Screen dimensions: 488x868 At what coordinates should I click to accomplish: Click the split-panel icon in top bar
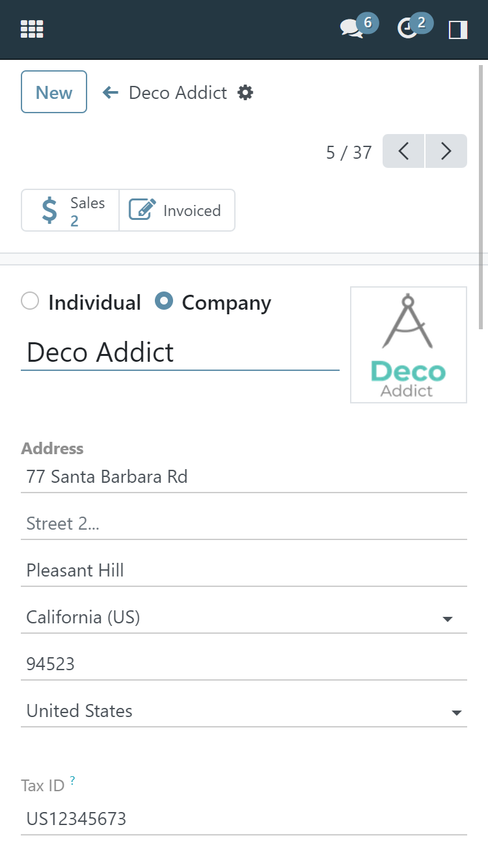pyautogui.click(x=458, y=29)
